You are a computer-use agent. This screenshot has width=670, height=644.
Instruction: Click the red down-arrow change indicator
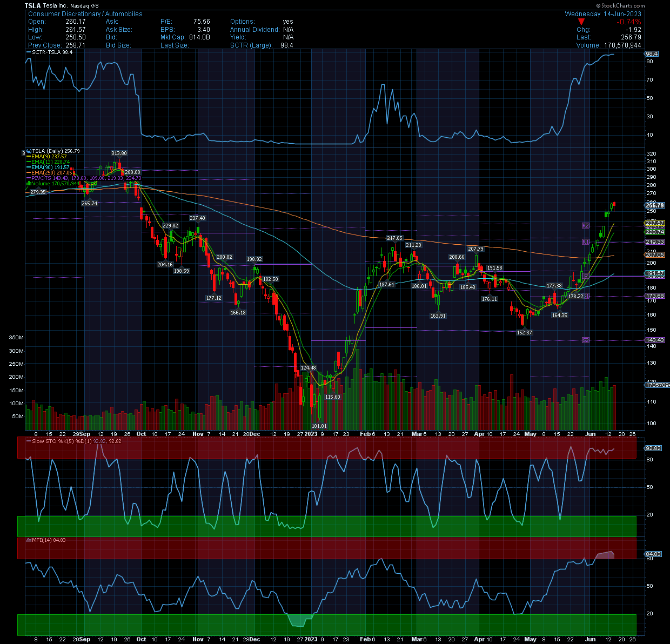(581, 22)
